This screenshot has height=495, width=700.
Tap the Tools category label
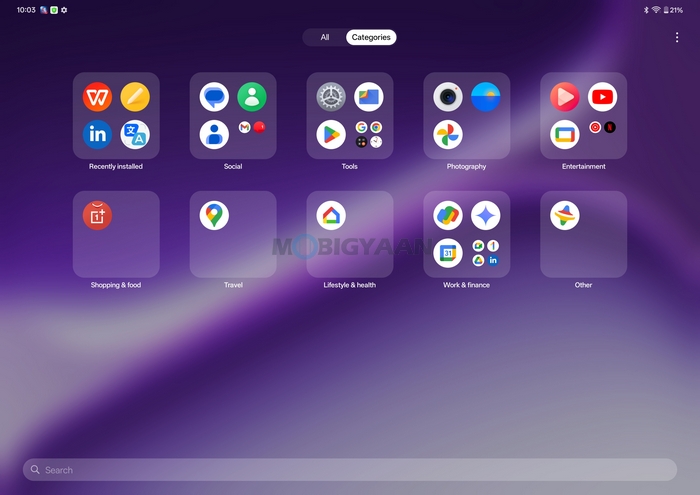click(350, 166)
